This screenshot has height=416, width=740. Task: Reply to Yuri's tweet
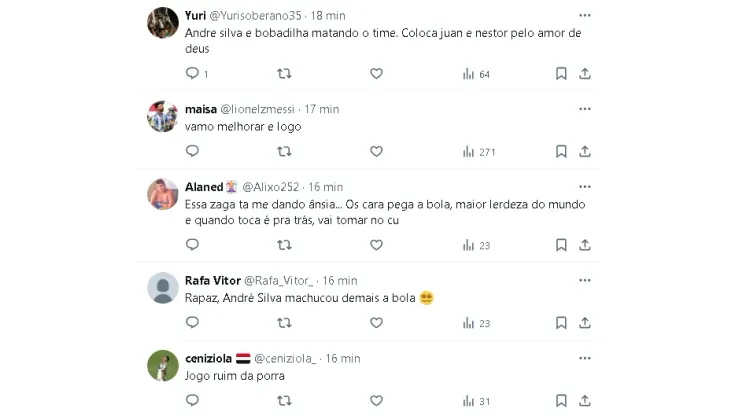[193, 74]
